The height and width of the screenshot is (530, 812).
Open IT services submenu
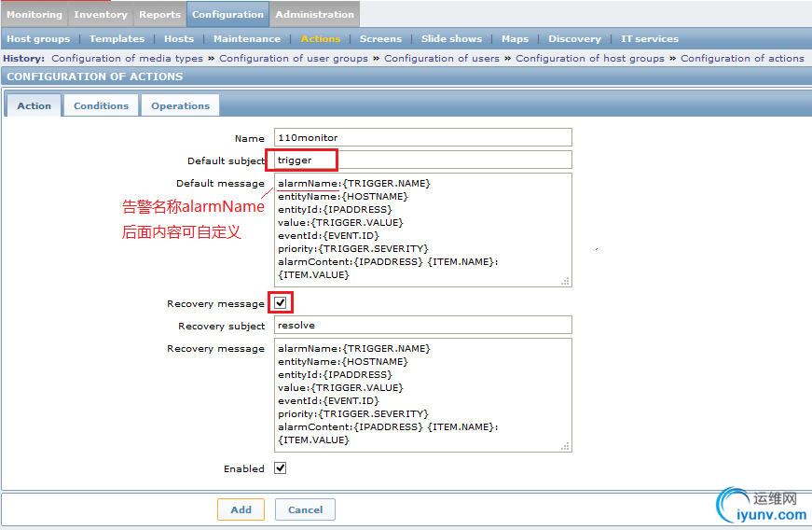pyautogui.click(x=650, y=39)
